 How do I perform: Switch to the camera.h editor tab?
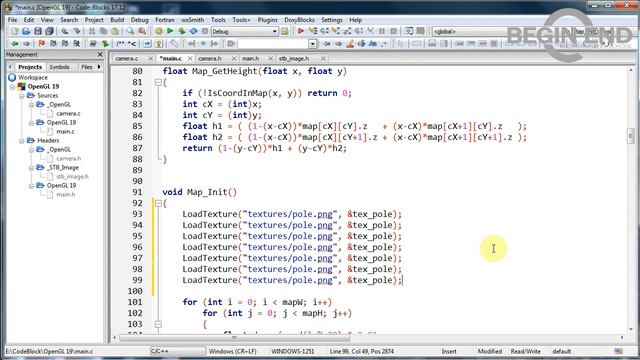[210, 58]
